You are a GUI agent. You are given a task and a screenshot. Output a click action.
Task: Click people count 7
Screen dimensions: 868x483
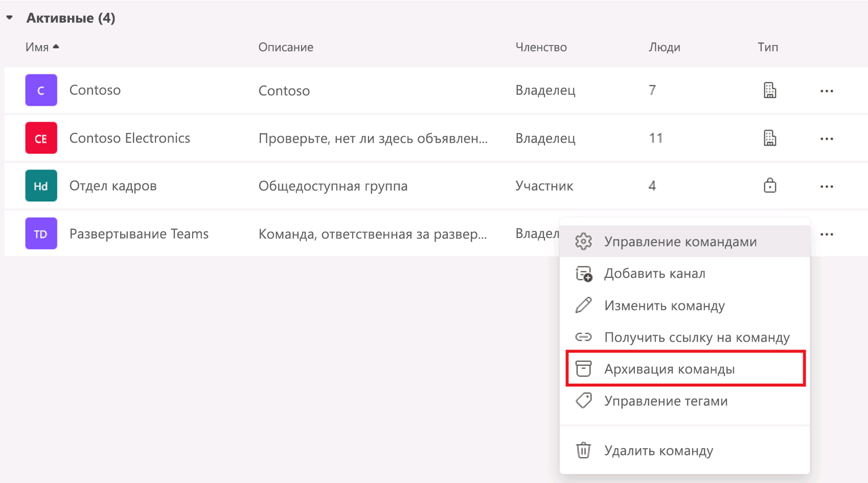pyautogui.click(x=652, y=90)
